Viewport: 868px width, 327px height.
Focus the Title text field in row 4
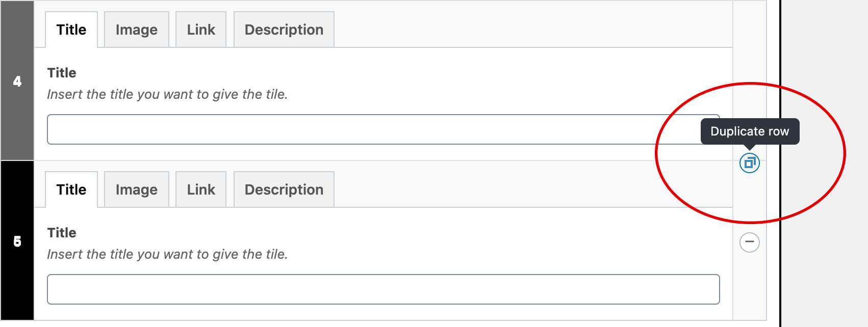(357, 129)
